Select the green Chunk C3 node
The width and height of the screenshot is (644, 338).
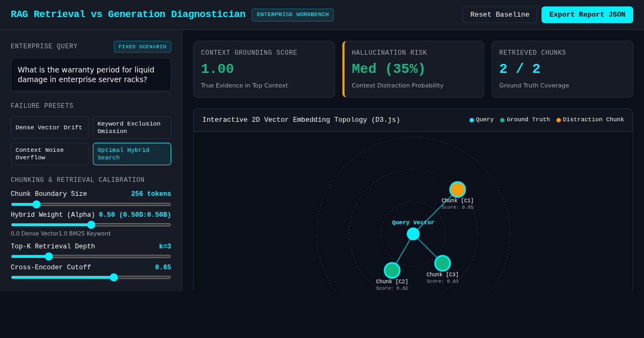(x=443, y=263)
